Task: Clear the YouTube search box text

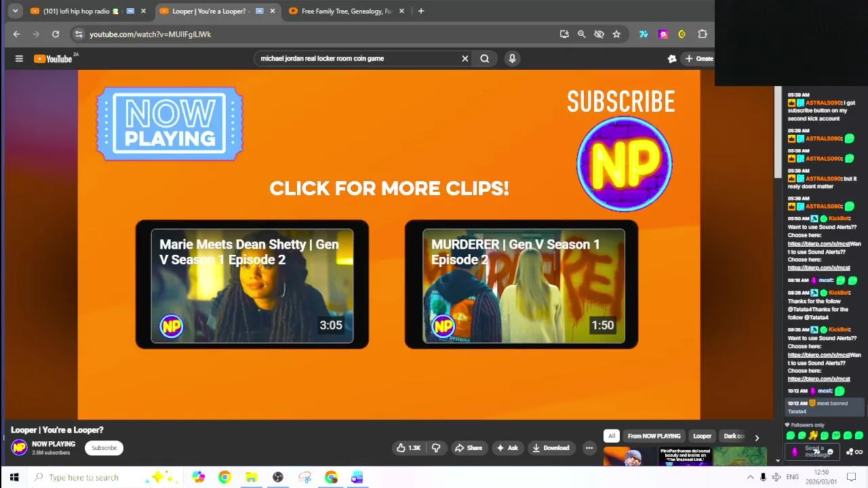Action: click(x=465, y=58)
